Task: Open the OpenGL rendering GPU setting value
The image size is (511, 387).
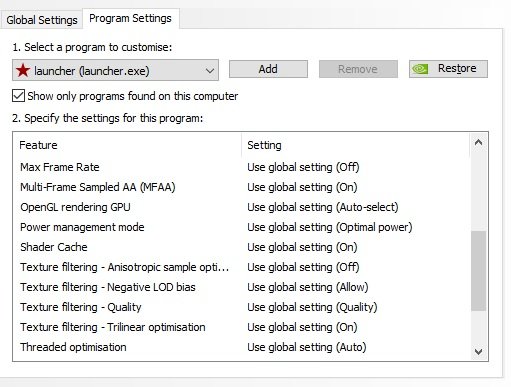Action: click(x=323, y=207)
